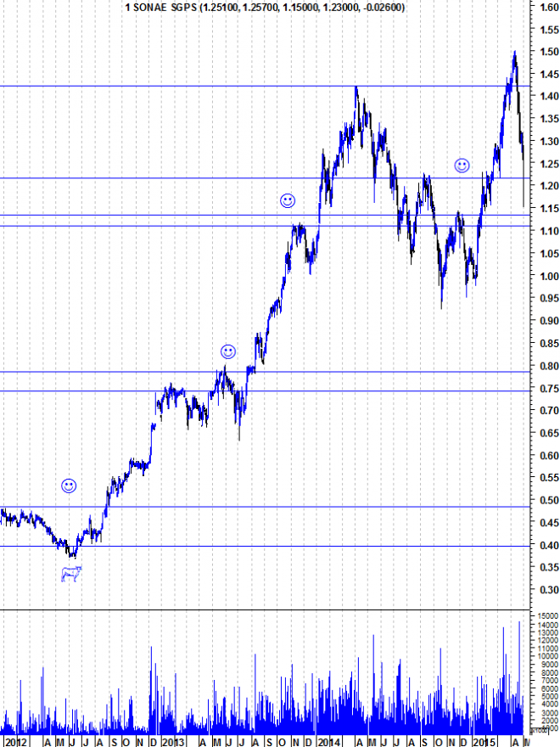Click the 5000 volume axis label

(x=550, y=695)
